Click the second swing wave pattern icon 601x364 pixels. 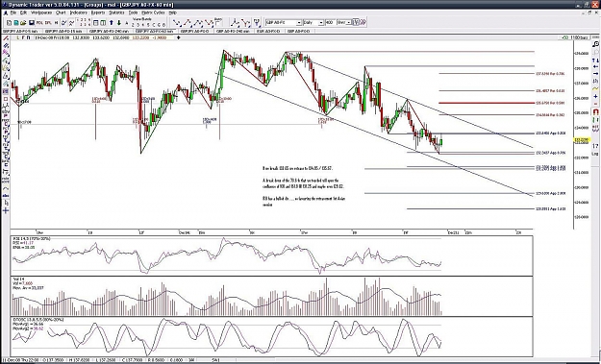click(188, 23)
